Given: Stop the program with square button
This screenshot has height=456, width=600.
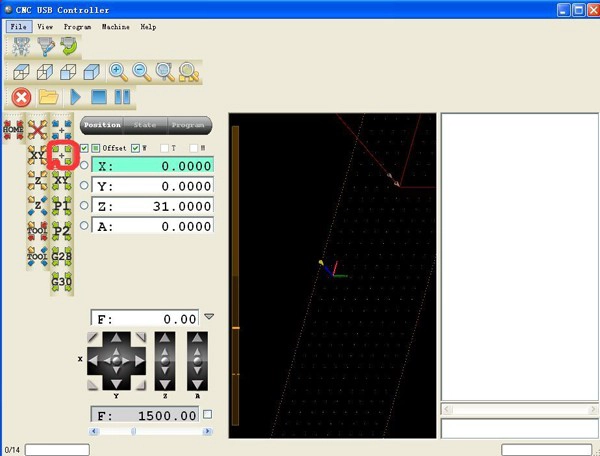Looking at the screenshot, I should click(99, 97).
